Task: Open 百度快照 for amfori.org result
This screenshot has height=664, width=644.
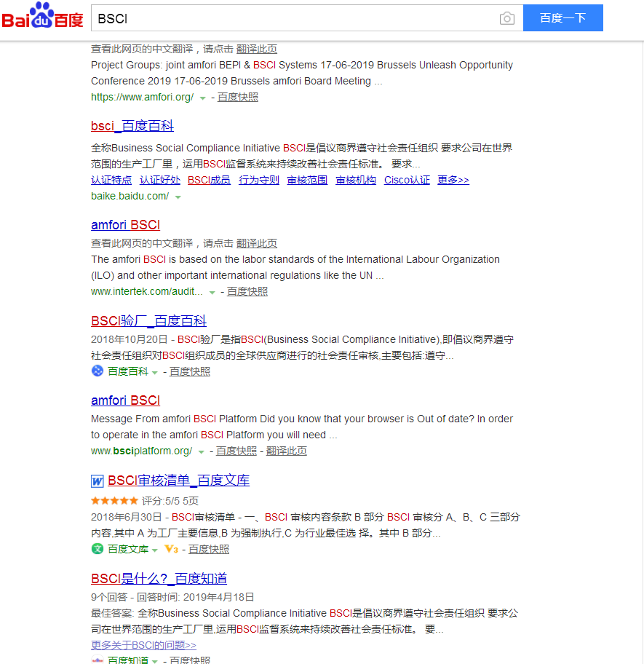Action: pyautogui.click(x=238, y=97)
